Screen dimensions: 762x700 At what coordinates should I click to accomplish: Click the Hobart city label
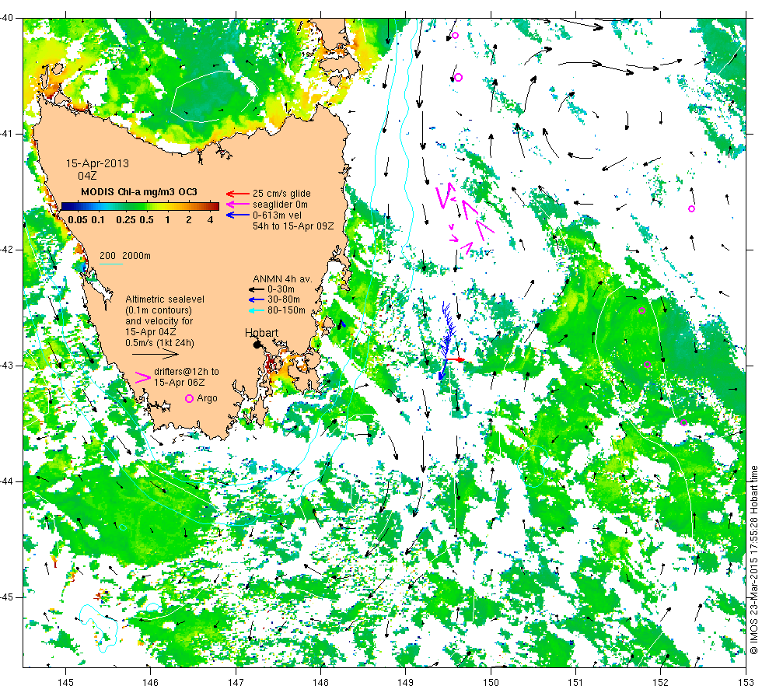coord(261,333)
